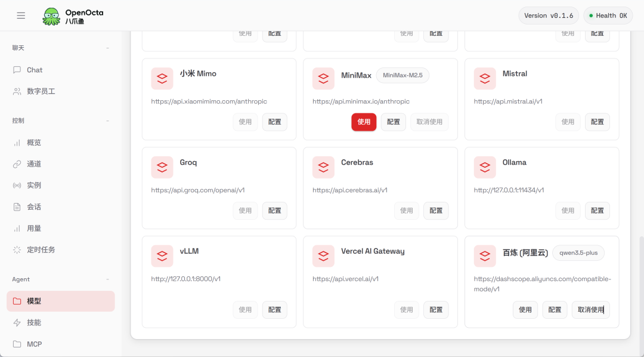Collapse the 控制 sidebar section
Screen dimensions: 644x357
(x=107, y=121)
